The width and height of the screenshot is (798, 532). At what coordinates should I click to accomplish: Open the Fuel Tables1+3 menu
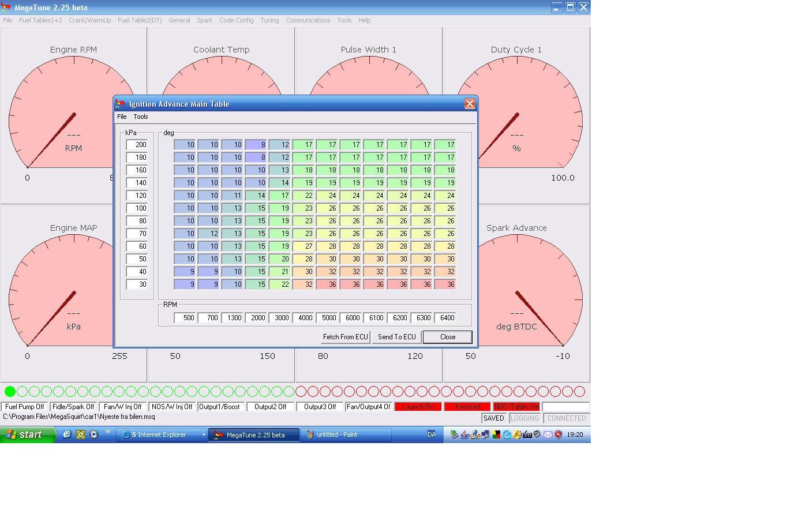click(40, 20)
